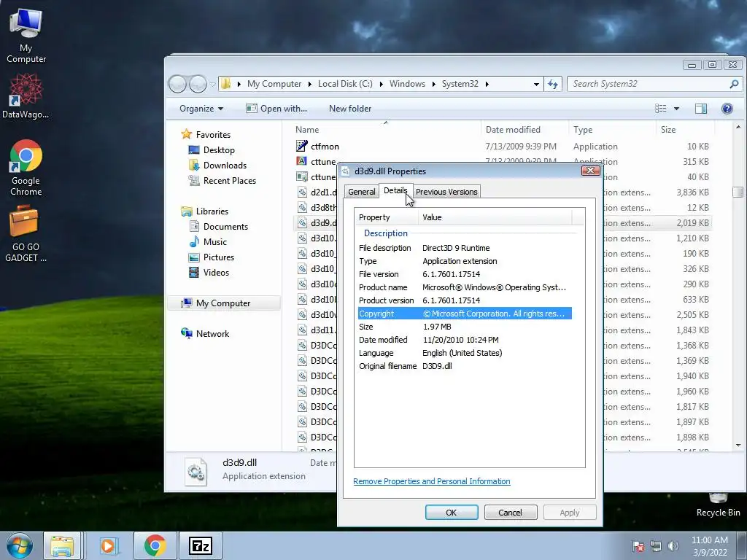Click the network tray icon
The width and height of the screenshot is (747, 560).
tap(656, 546)
